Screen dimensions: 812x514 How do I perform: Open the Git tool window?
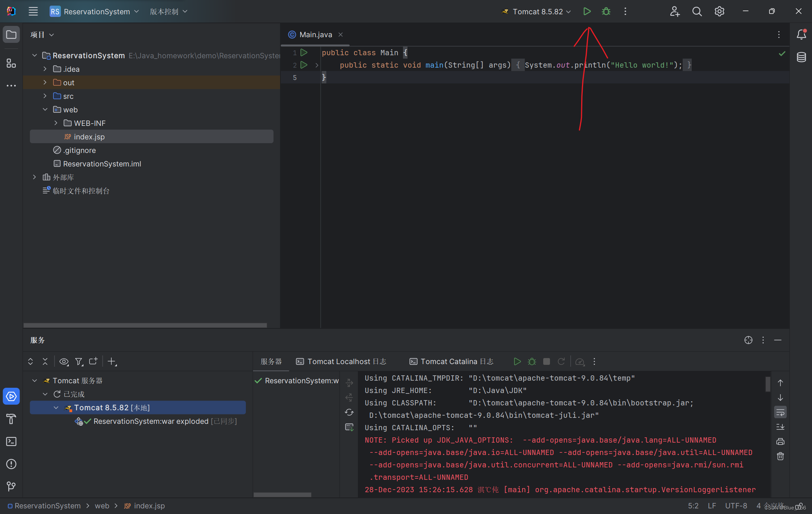pos(11,487)
